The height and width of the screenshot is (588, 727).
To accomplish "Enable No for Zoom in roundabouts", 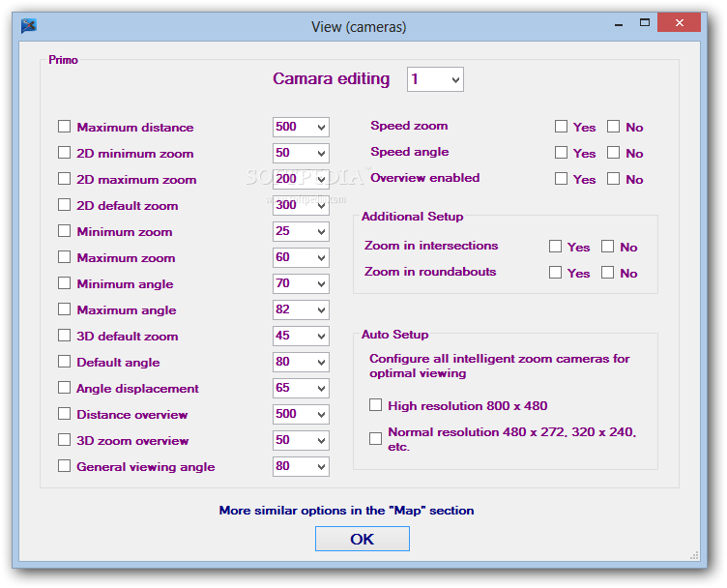I will tap(607, 272).
